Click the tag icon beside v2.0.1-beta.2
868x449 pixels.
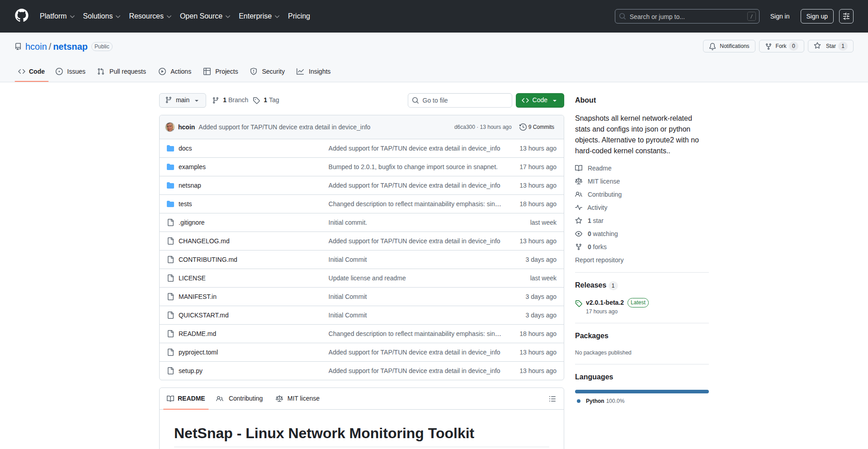click(579, 303)
